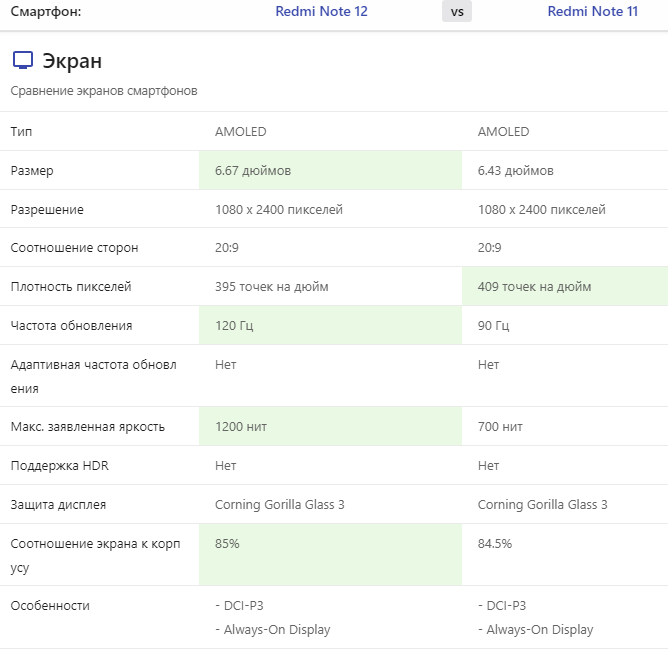This screenshot has height=657, width=668.
Task: Click the '700 нит' cell
Action: [x=565, y=426]
